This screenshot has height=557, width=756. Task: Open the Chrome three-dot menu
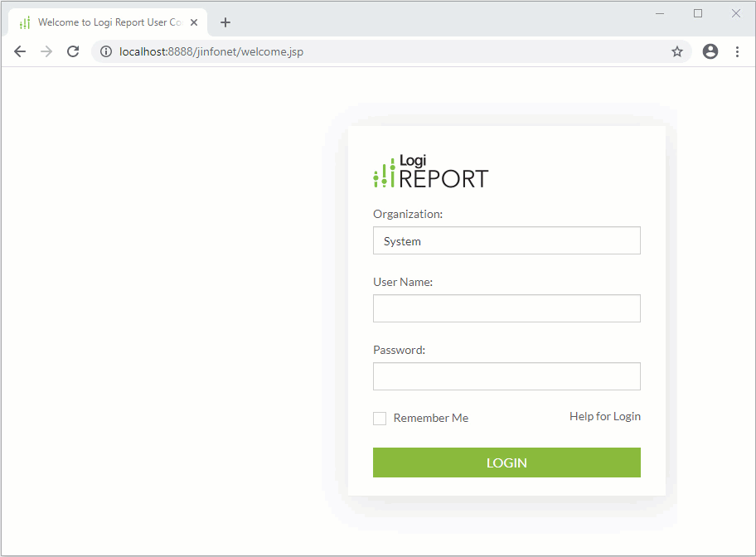[737, 51]
